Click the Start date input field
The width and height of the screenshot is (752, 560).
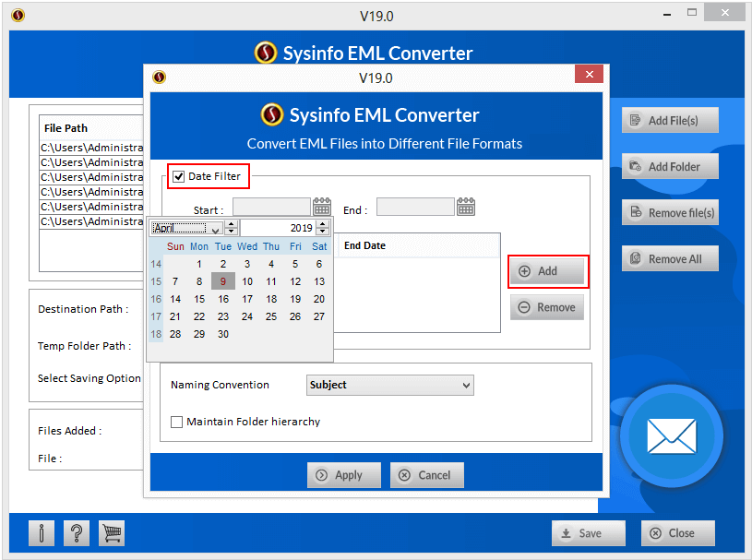(271, 207)
